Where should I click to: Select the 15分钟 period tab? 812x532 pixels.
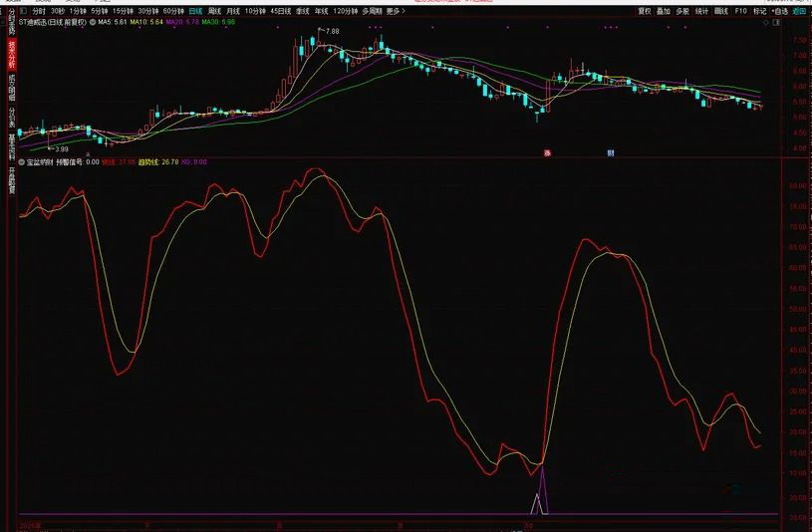(123, 11)
